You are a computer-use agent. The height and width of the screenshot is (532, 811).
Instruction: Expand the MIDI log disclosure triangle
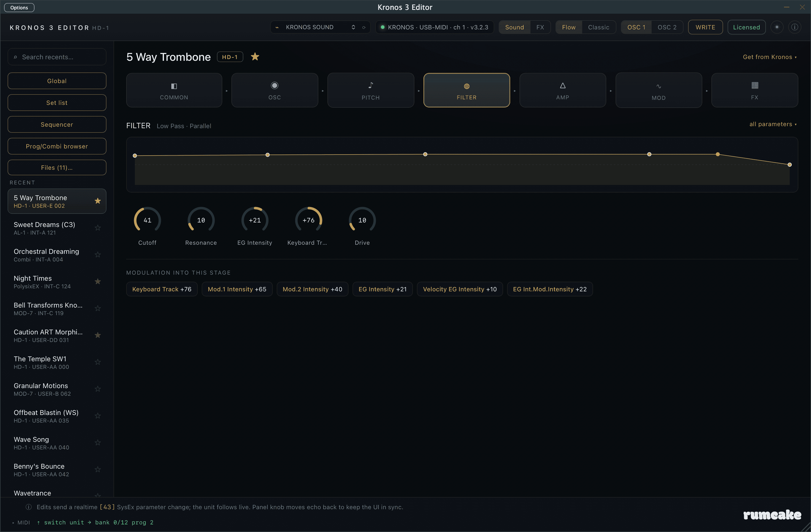pyautogui.click(x=13, y=523)
